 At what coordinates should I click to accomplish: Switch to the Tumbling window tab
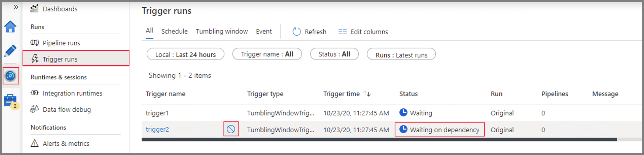tap(222, 31)
